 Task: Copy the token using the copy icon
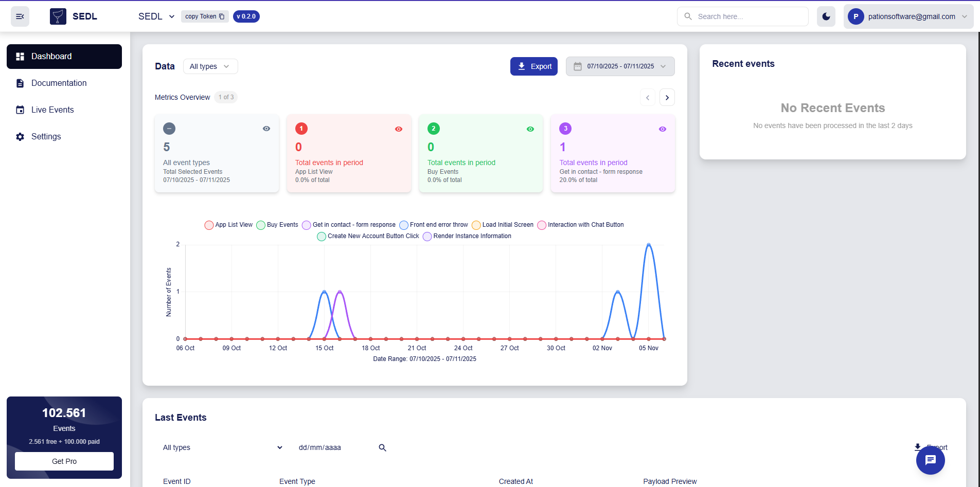[222, 16]
